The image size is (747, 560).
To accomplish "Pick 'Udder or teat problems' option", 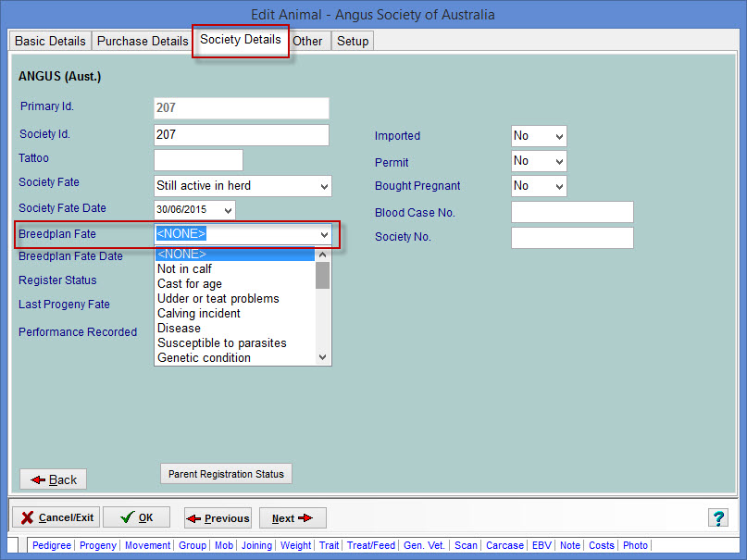I will point(235,299).
